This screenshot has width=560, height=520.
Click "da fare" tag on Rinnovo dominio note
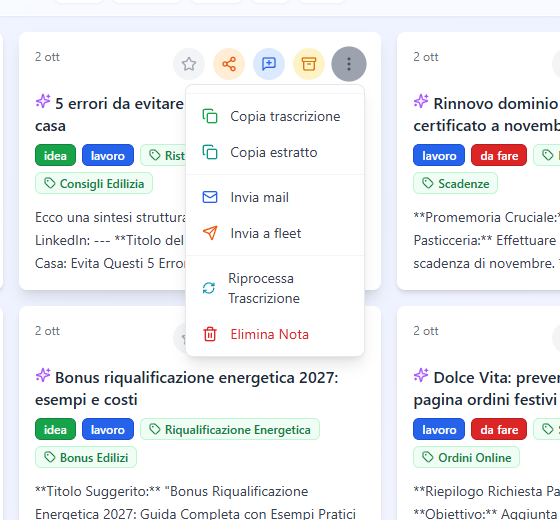click(499, 155)
